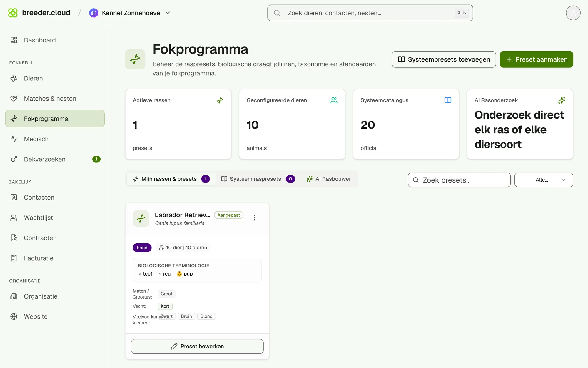Click the hond species tag
Image resolution: width=588 pixels, height=368 pixels.
point(142,248)
